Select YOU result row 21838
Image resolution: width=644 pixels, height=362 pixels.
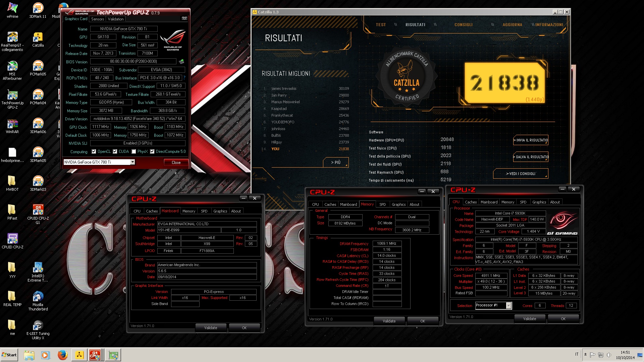306,149
